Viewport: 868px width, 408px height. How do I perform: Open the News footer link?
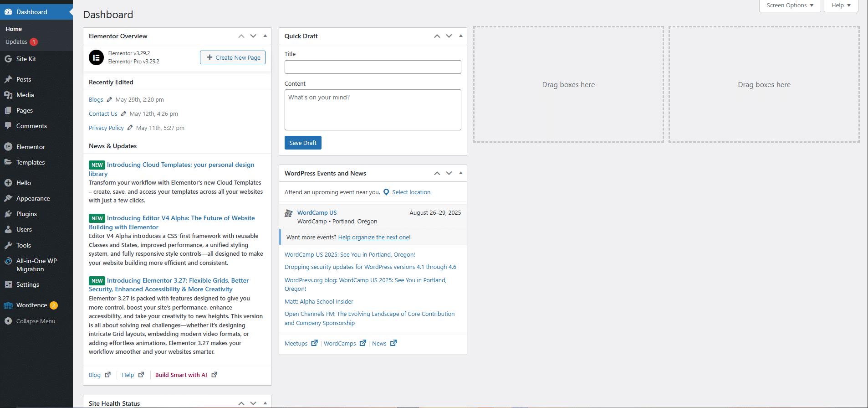point(379,343)
